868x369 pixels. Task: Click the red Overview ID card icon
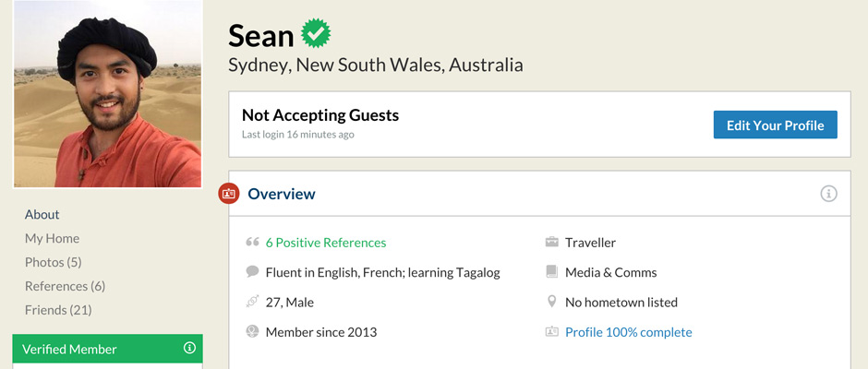tap(228, 194)
